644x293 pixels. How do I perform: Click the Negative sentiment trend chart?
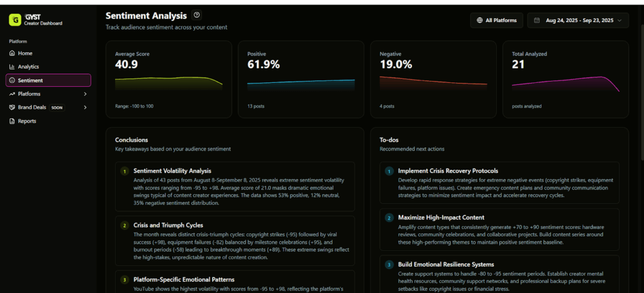tap(433, 83)
